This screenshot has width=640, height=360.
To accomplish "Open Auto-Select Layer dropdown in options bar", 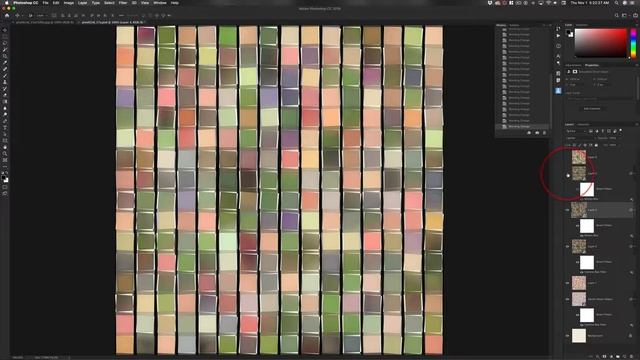I will (41, 16).
